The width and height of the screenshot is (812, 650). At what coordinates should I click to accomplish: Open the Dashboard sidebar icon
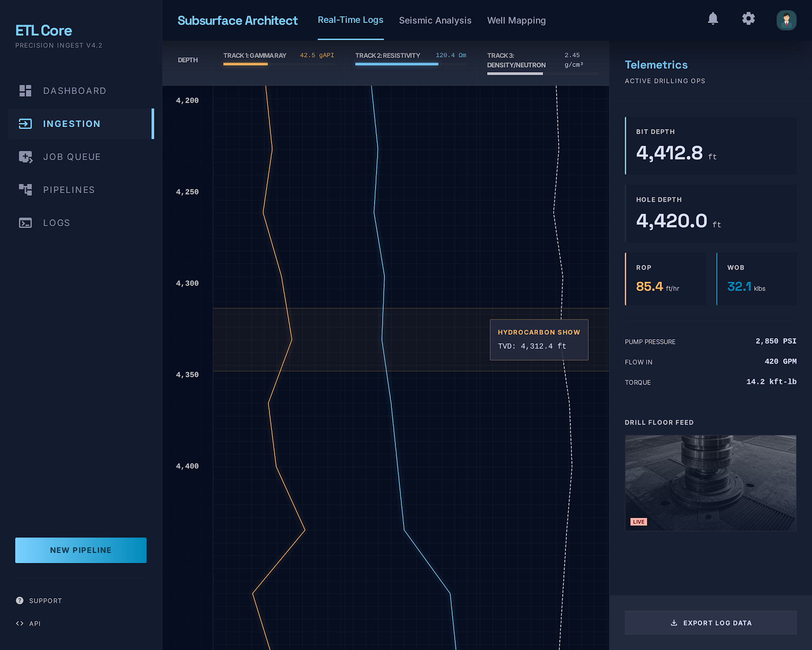tap(24, 91)
